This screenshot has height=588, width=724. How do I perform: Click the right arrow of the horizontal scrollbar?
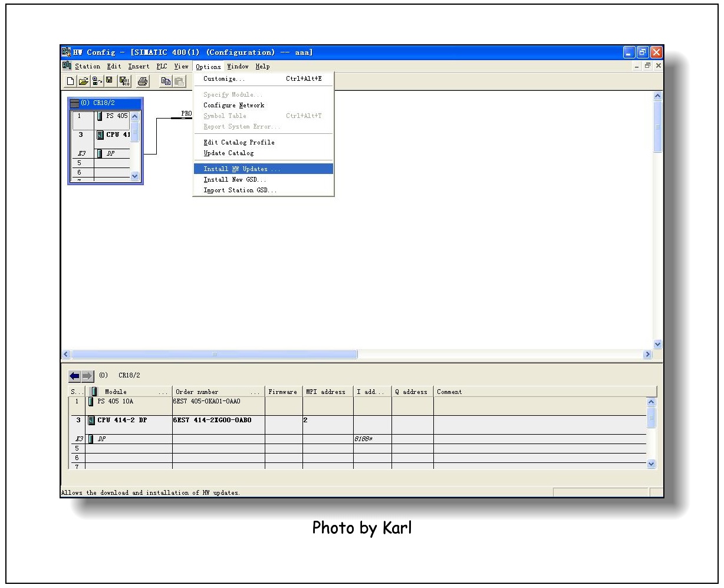tap(648, 354)
